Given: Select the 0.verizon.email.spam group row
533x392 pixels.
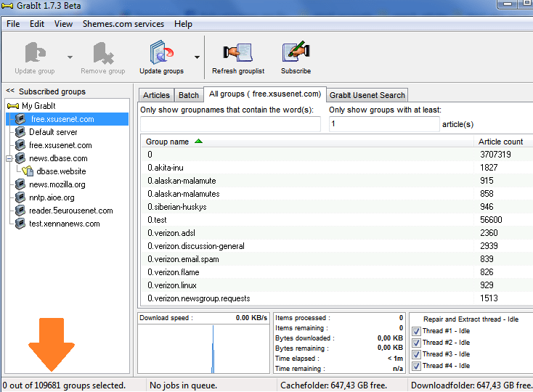Looking at the screenshot, I should tap(337, 259).
